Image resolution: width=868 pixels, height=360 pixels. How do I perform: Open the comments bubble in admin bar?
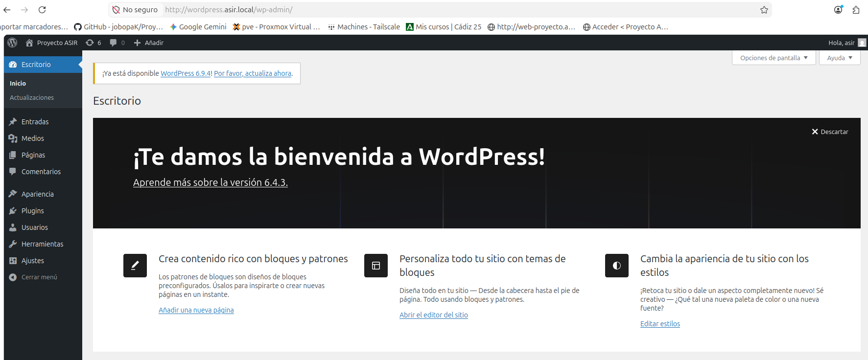pyautogui.click(x=113, y=43)
